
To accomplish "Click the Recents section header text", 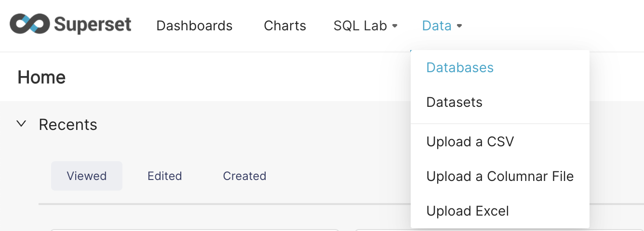I will pyautogui.click(x=68, y=125).
